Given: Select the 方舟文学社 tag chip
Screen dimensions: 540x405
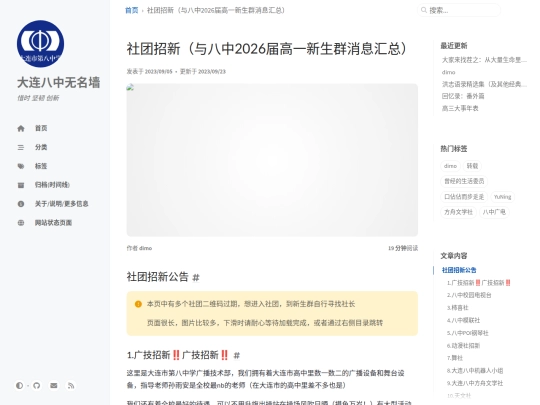Looking at the screenshot, I should click(458, 212).
